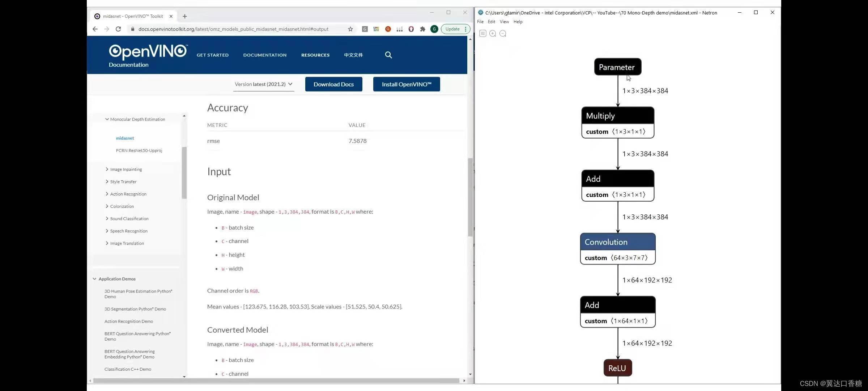Viewport: 868px width, 391px height.
Task: Zoom in on Netron graph
Action: click(493, 33)
